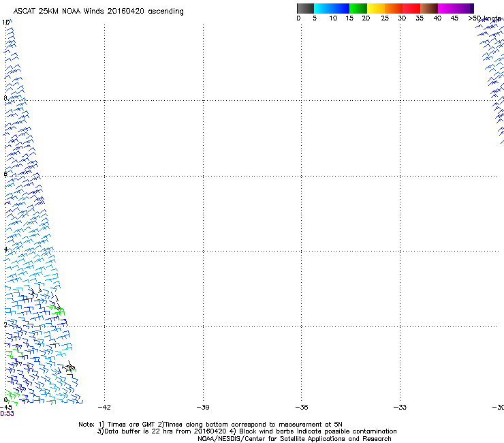The image size is (504, 443).
Task: Click the longitude label -36
Action: coord(302,408)
